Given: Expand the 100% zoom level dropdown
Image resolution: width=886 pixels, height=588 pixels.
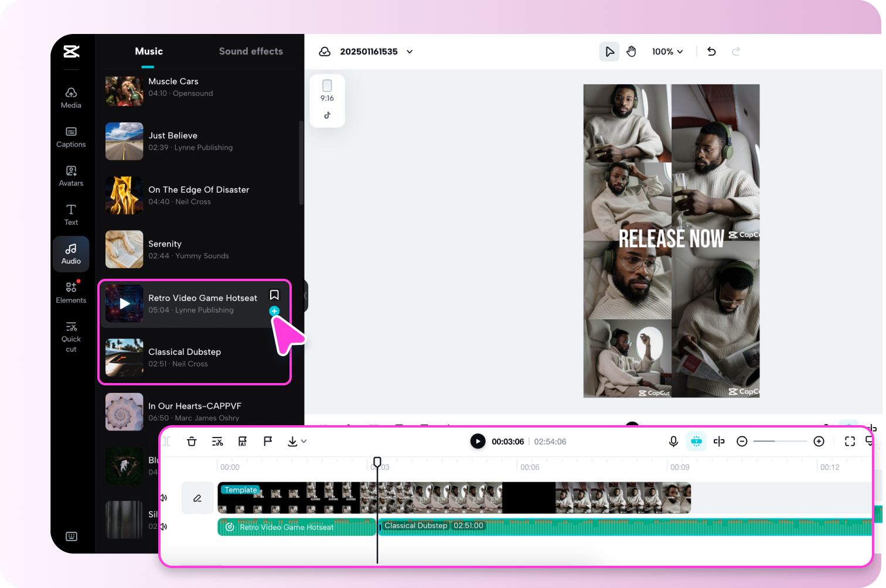Looking at the screenshot, I should coord(667,52).
